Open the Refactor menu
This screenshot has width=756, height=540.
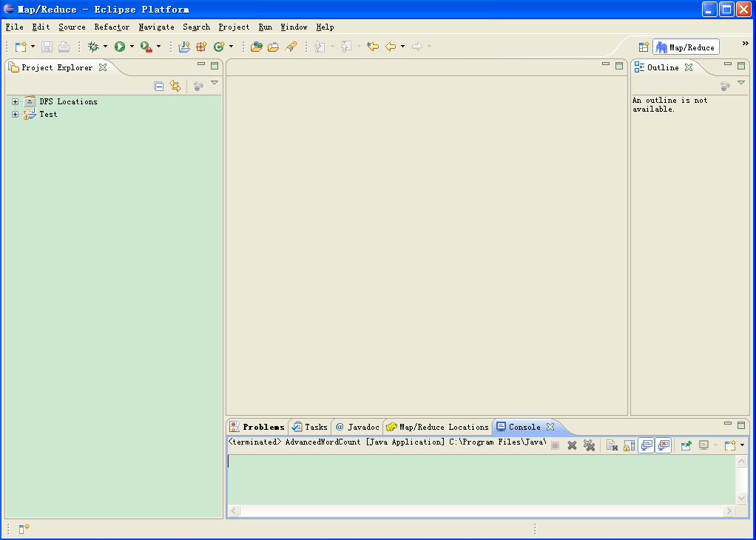coord(112,27)
